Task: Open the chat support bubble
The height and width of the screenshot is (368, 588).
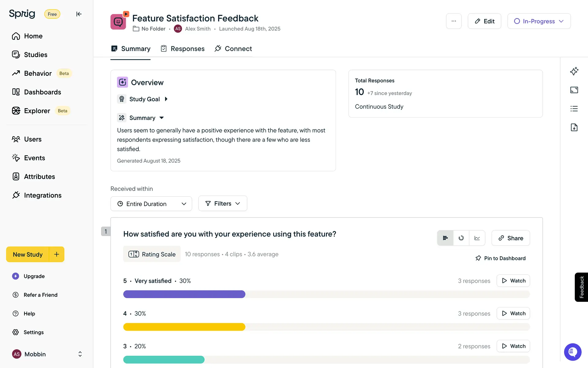Action: tap(572, 352)
